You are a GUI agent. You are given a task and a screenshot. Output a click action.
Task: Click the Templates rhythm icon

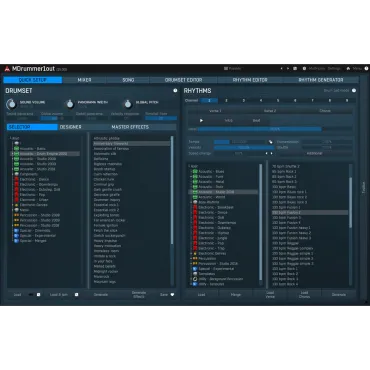pyautogui.click(x=195, y=274)
